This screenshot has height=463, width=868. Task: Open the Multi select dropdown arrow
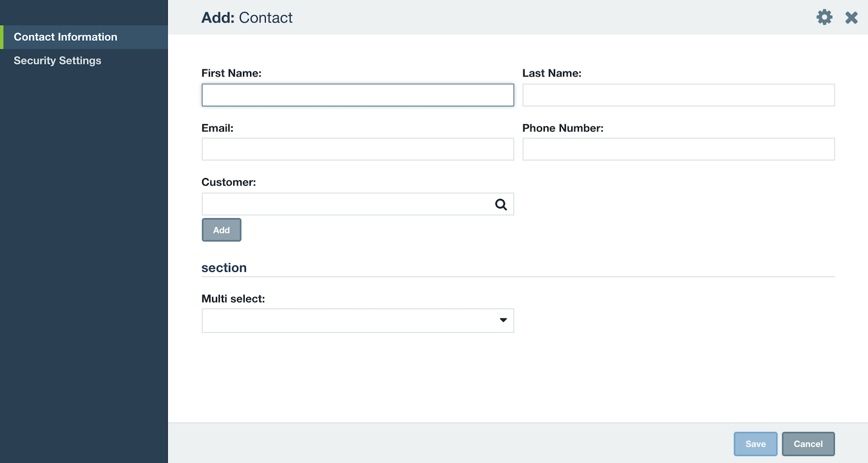[x=503, y=320]
